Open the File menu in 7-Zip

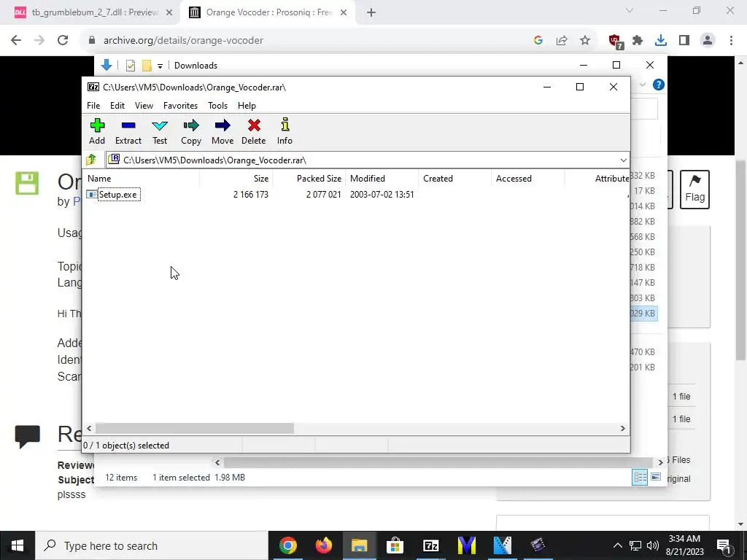point(93,106)
